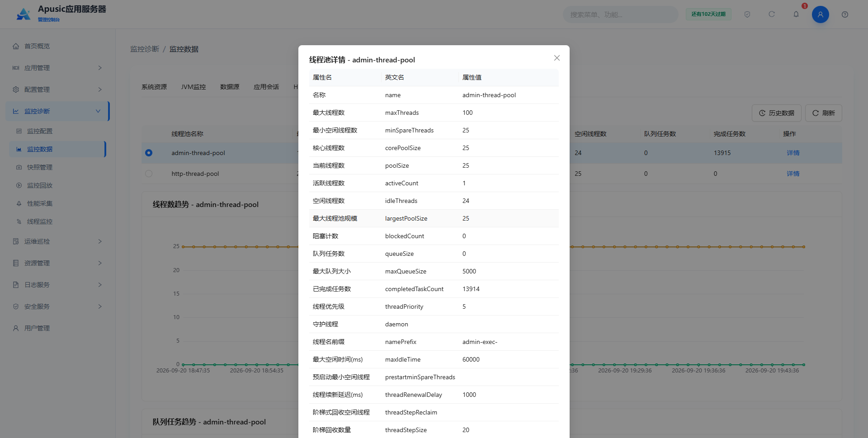Click the 刷新 button
Viewport: 868px width, 438px height.
(824, 113)
